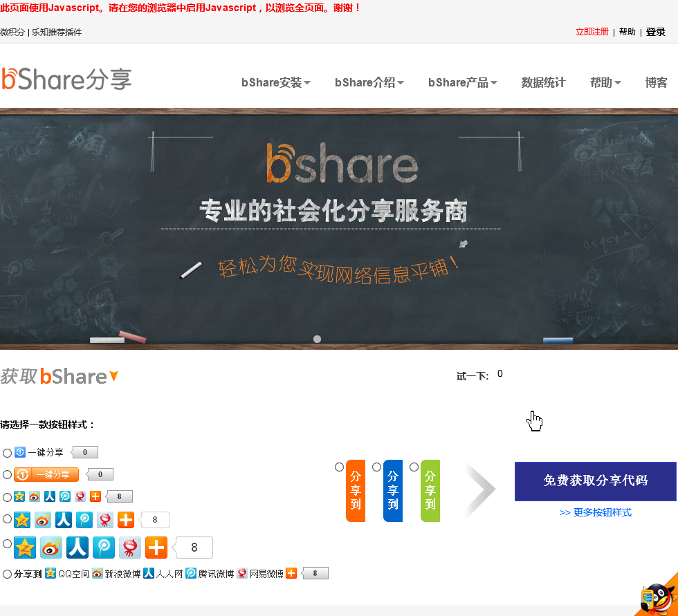Screen dimensions: 678x616
Task: Open the bShare介绍 dropdown menu
Action: [x=369, y=82]
